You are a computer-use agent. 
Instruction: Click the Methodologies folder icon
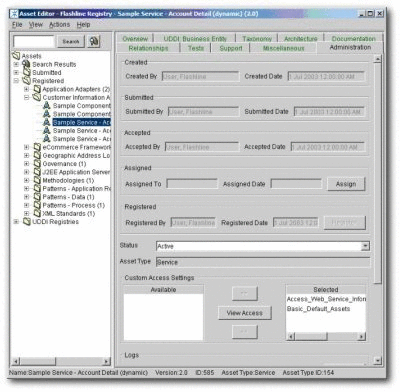[x=37, y=180]
